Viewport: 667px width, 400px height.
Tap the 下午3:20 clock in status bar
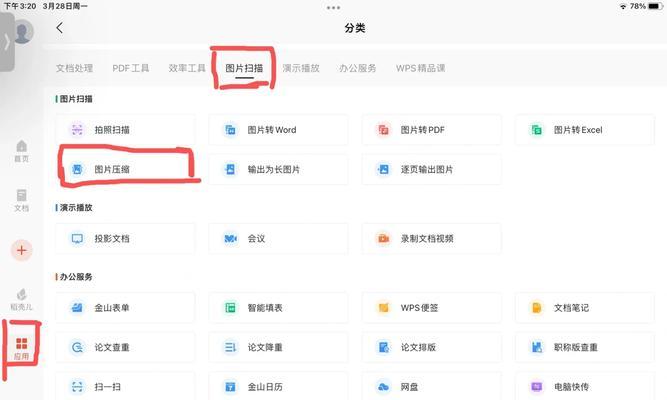tap(20, 6)
